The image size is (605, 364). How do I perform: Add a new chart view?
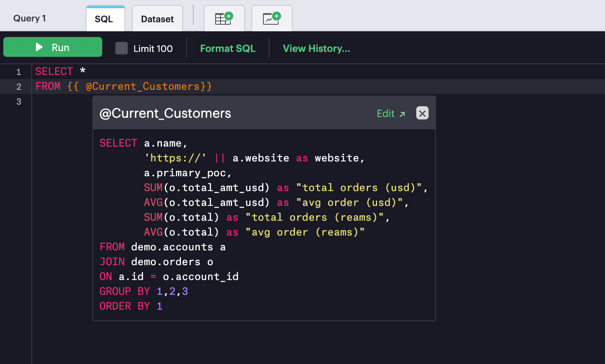pyautogui.click(x=272, y=18)
